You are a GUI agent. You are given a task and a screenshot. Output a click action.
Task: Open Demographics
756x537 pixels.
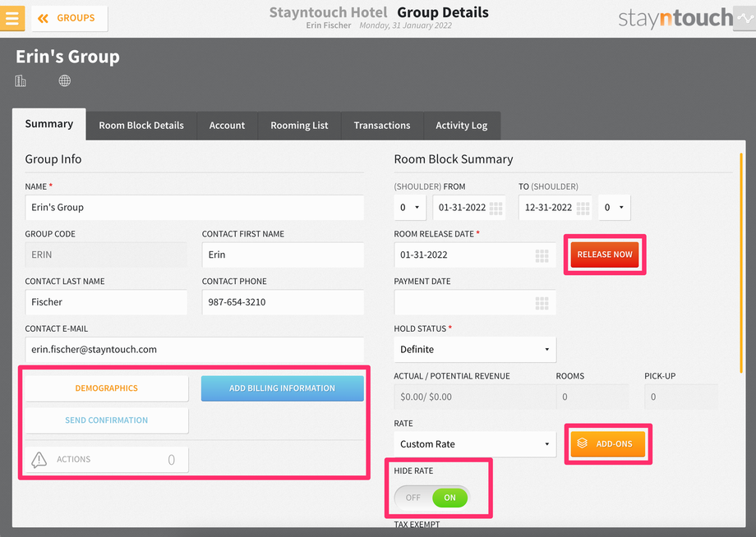click(x=107, y=388)
